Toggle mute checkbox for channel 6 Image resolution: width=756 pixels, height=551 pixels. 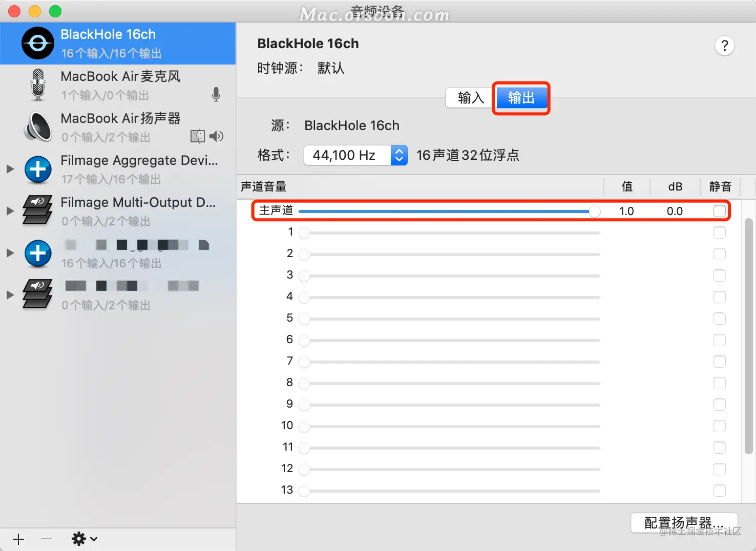point(720,340)
